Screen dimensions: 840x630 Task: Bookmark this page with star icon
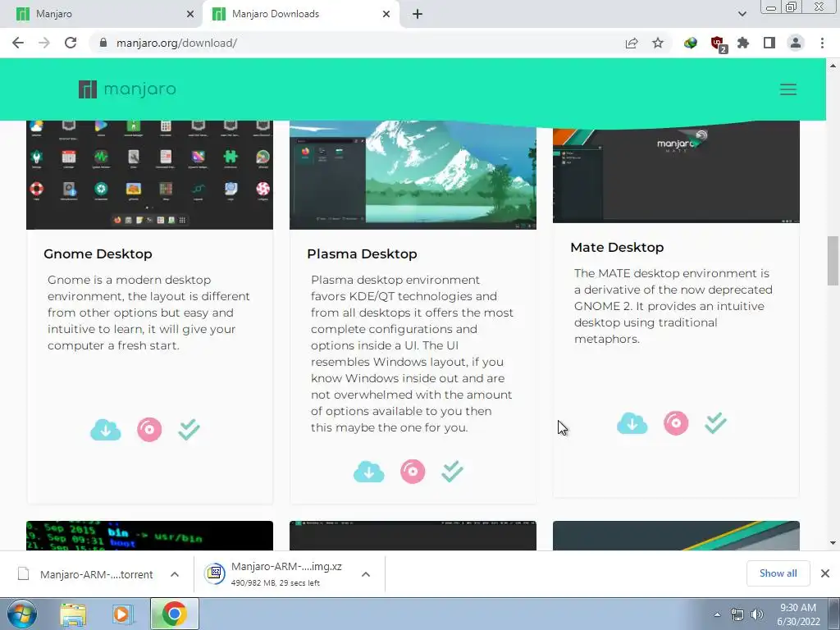(658, 43)
